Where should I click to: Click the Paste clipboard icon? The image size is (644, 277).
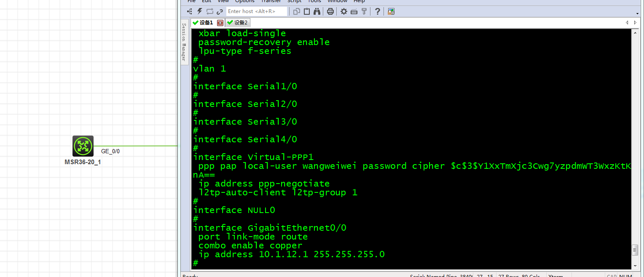click(x=307, y=11)
